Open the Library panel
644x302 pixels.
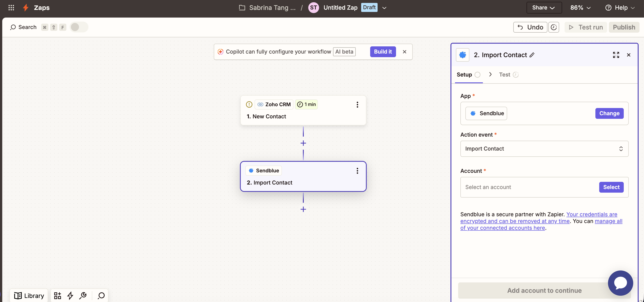29,296
